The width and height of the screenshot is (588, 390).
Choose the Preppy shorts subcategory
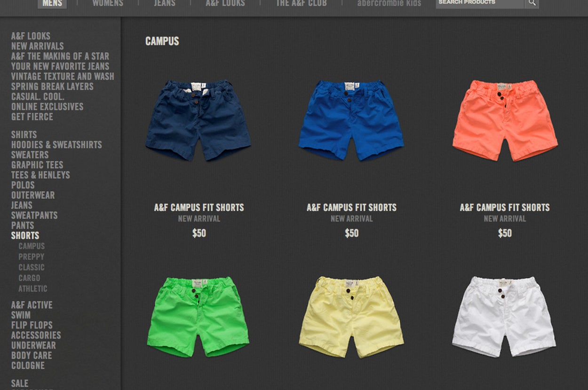(x=31, y=257)
